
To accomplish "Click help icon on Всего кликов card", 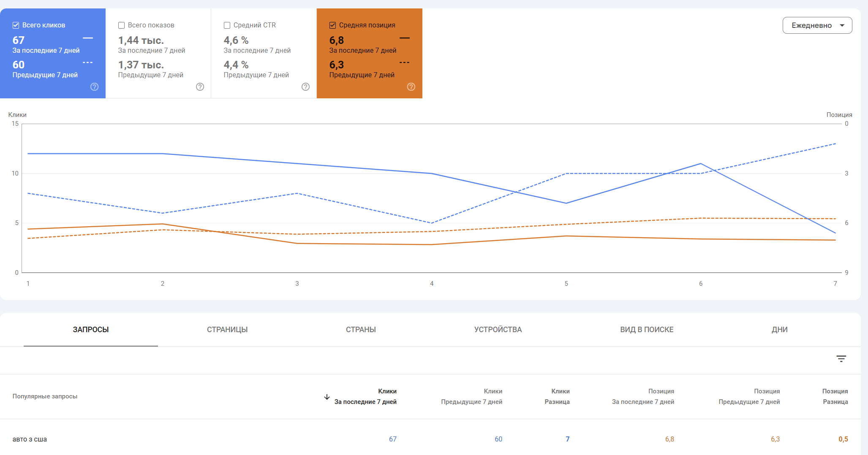I will click(95, 87).
